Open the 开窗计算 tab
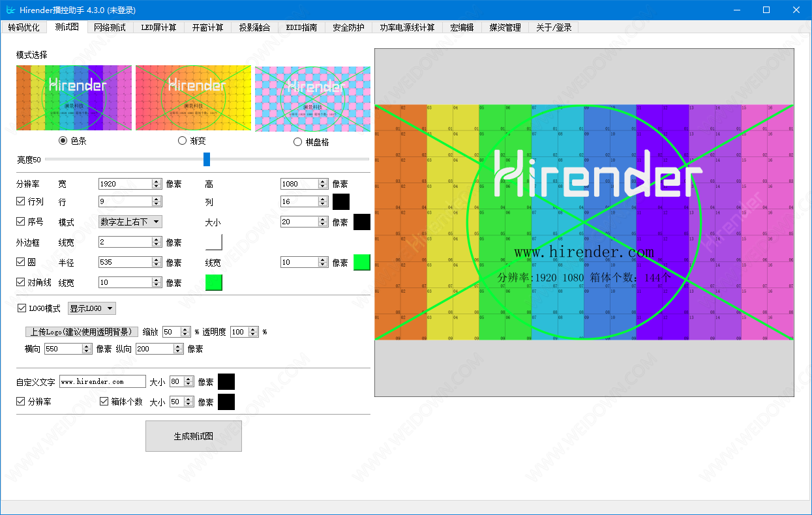Screen dimensions: 812x515 [x=207, y=27]
